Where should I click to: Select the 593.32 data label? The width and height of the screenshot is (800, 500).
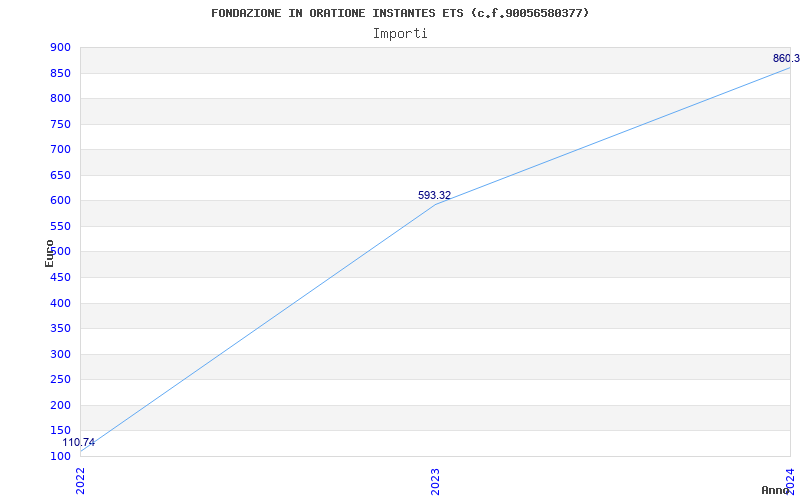pyautogui.click(x=434, y=195)
